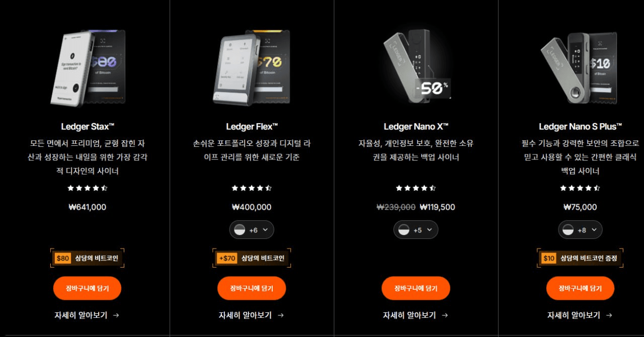Click the arrow icon beside Nano X learn more
The width and height of the screenshot is (644, 337).
(445, 315)
